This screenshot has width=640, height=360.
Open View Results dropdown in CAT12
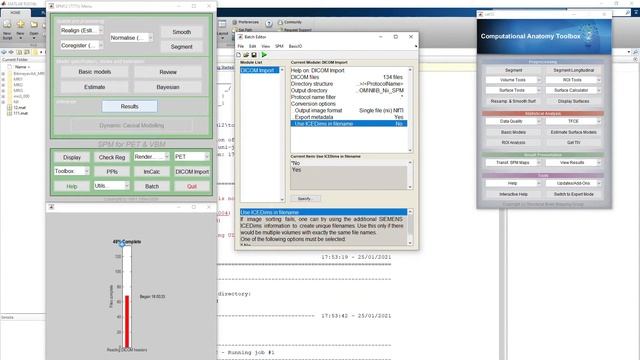[x=573, y=162]
